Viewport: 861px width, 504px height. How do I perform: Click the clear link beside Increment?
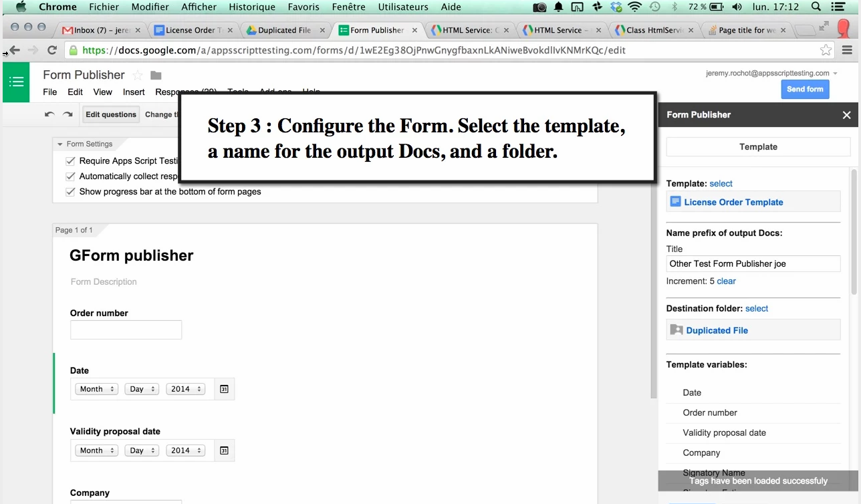click(x=726, y=281)
